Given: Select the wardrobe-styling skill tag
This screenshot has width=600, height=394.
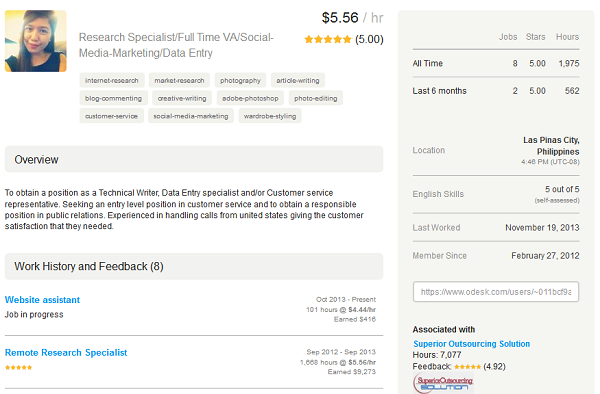Looking at the screenshot, I should [270, 116].
